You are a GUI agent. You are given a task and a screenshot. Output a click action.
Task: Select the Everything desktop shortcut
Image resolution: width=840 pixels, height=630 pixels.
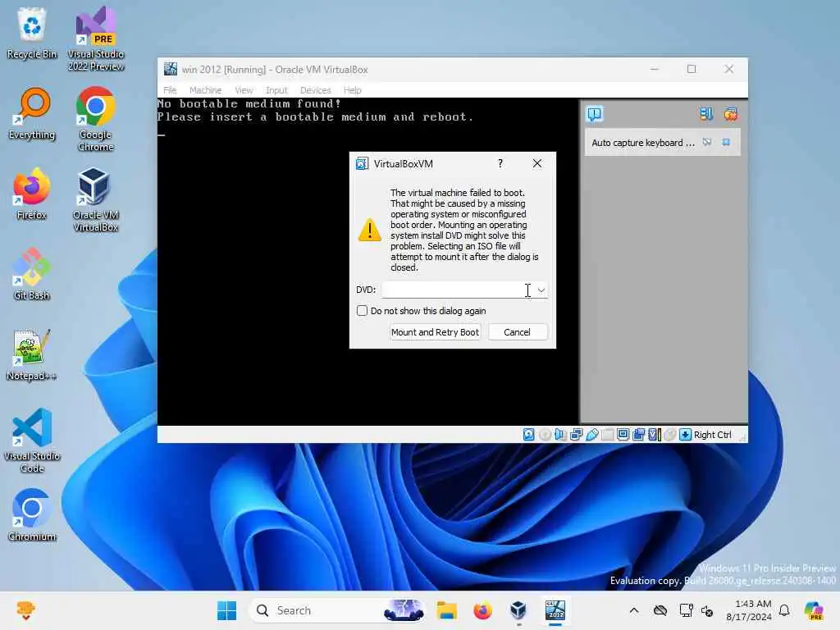click(32, 114)
